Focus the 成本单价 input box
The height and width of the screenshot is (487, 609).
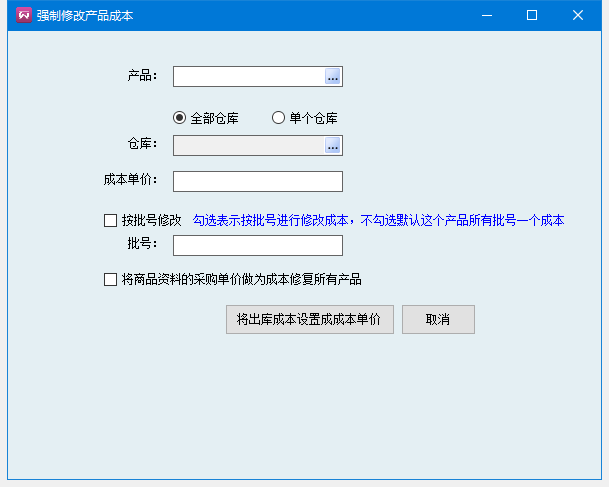click(258, 181)
